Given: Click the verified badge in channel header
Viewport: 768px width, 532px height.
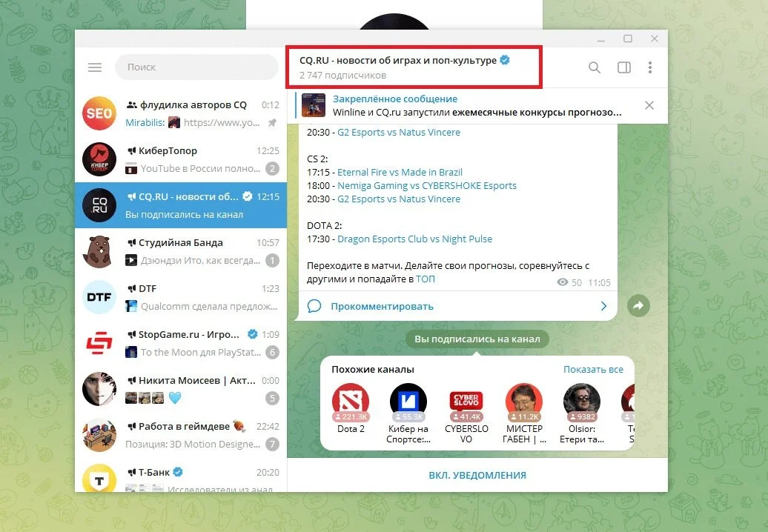Looking at the screenshot, I should (505, 60).
